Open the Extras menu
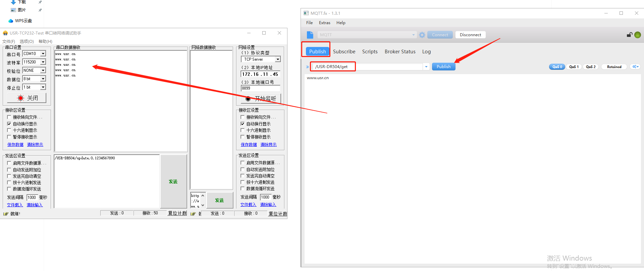The image size is (644, 271). point(324,23)
